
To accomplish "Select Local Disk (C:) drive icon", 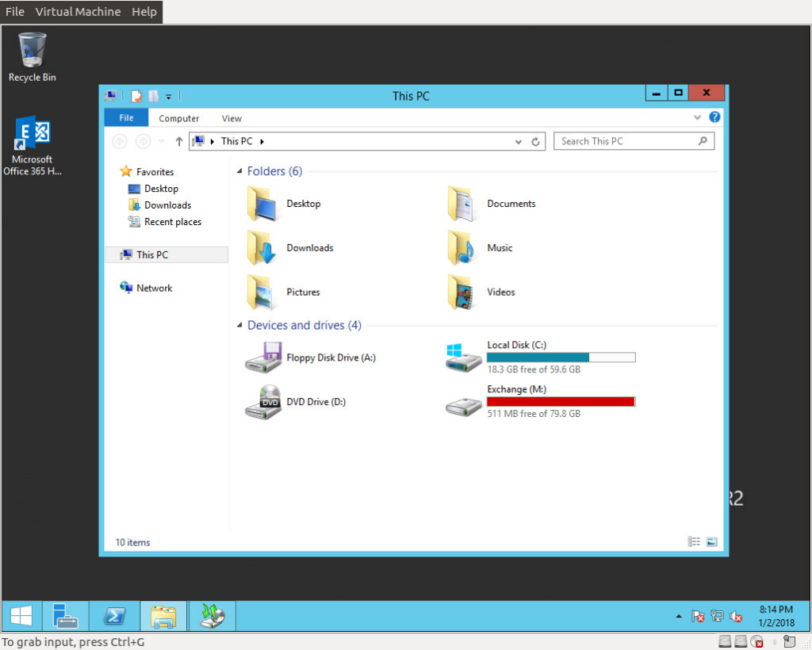I will point(463,357).
